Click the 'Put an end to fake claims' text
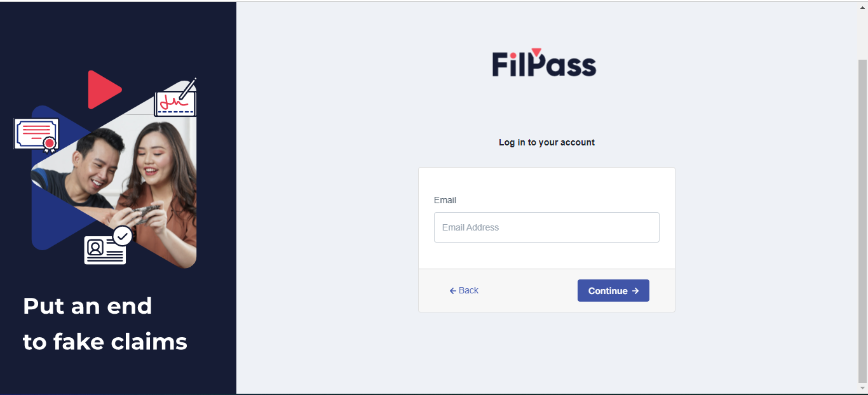Screen dimensions: 868x395 pos(105,324)
